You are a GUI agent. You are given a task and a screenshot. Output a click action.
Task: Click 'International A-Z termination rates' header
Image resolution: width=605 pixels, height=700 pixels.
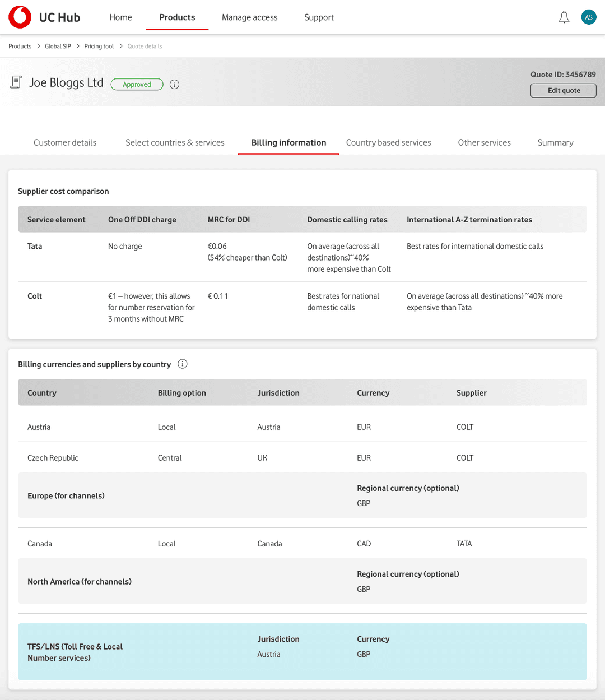(469, 220)
